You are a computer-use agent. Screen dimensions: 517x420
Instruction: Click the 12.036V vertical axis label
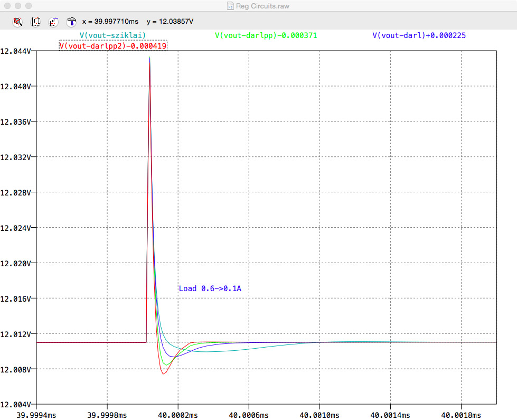click(x=15, y=122)
